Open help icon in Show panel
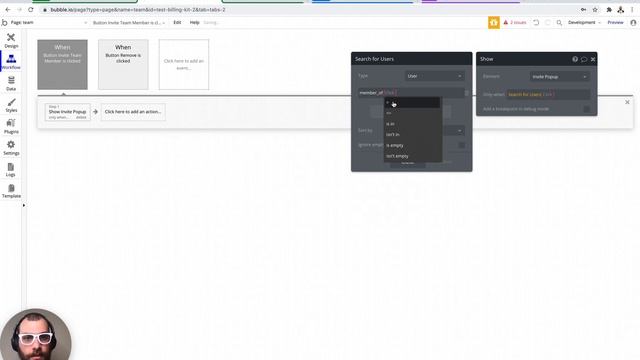This screenshot has width=640, height=360. 575,59
